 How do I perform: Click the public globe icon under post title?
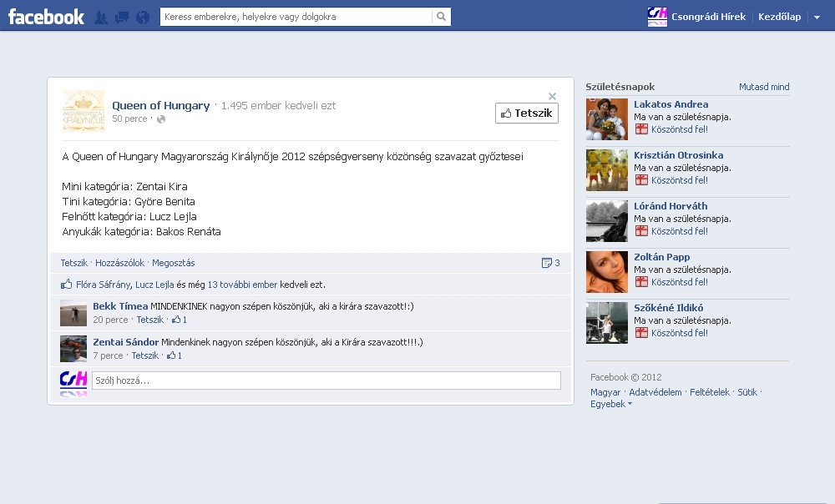click(161, 119)
